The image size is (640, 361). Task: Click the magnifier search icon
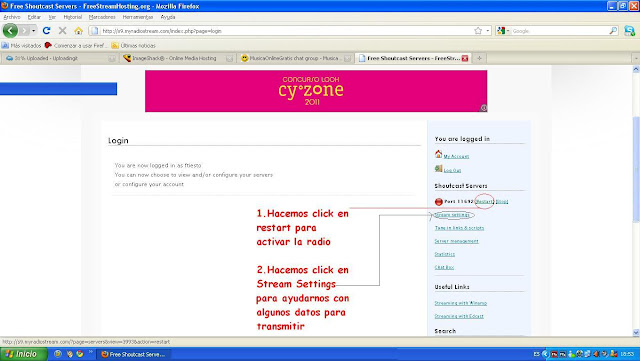click(x=613, y=31)
